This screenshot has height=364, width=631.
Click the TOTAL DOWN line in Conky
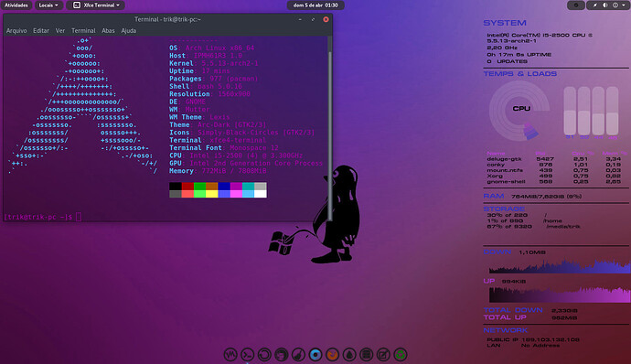[x=530, y=310]
